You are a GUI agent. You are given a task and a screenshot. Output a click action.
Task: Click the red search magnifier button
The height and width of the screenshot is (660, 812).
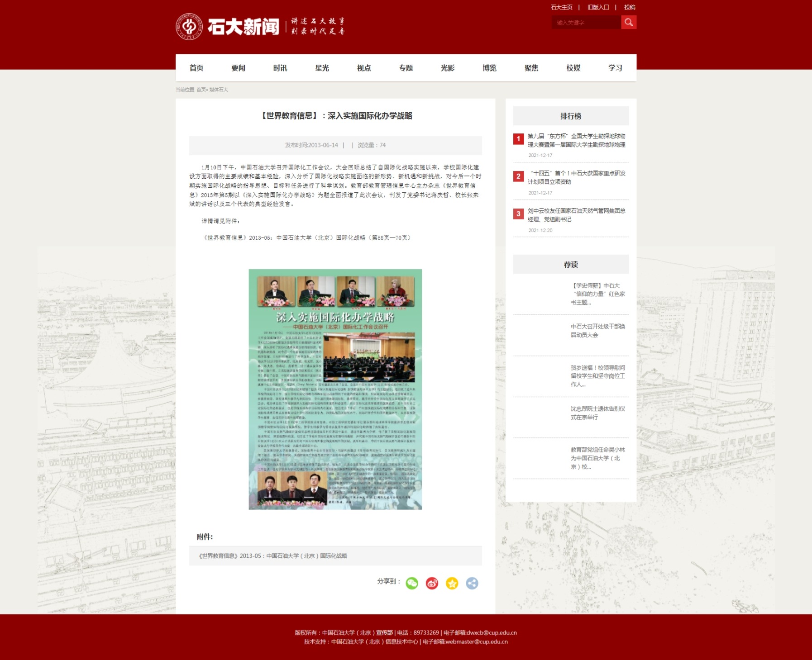click(x=628, y=22)
